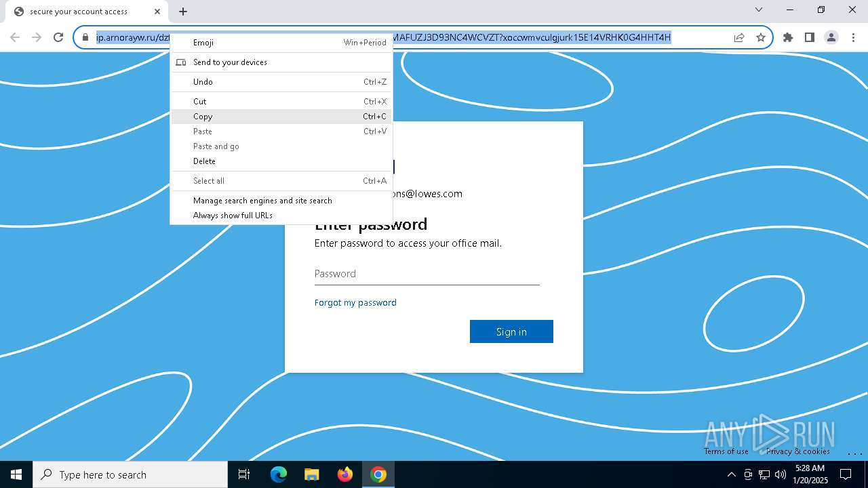This screenshot has height=488, width=868.
Task: Show hidden system tray icons
Action: click(731, 474)
